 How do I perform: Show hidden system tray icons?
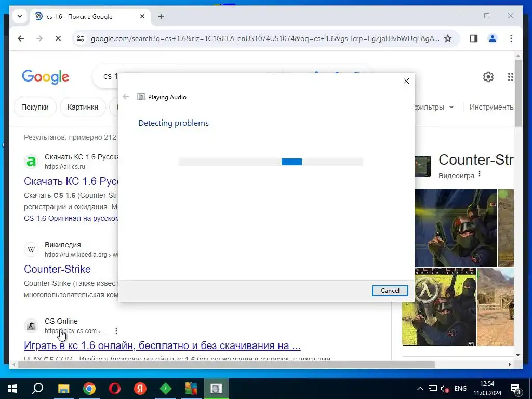click(x=420, y=389)
